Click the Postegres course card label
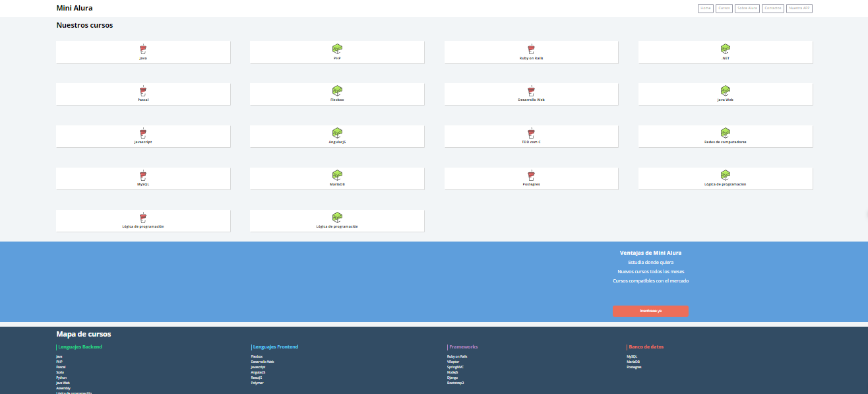Viewport: 868px width, 394px height. click(531, 184)
